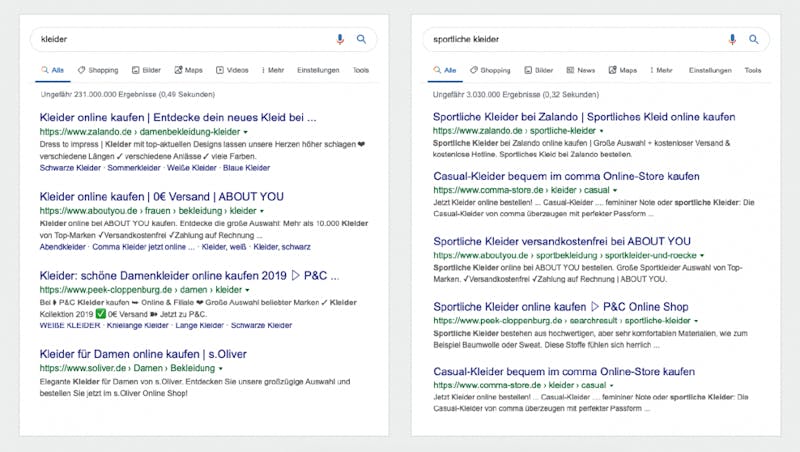
Task: Expand Mehr menu in sportliche kleider results
Action: tap(661, 70)
